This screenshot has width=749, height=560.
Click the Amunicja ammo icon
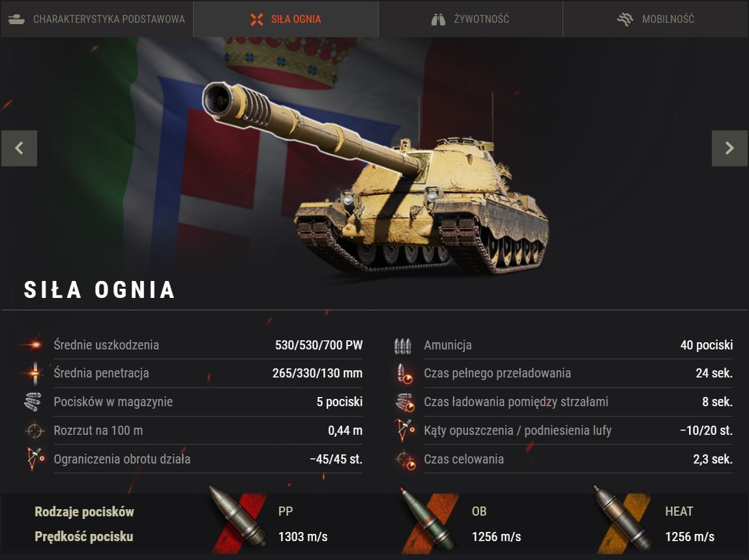[403, 346]
